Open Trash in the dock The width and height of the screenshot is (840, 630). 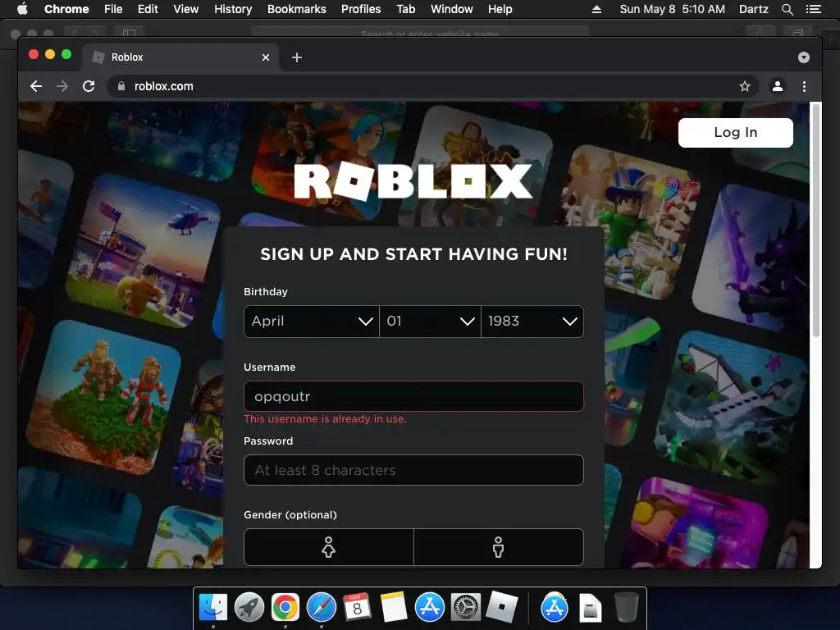coord(626,608)
